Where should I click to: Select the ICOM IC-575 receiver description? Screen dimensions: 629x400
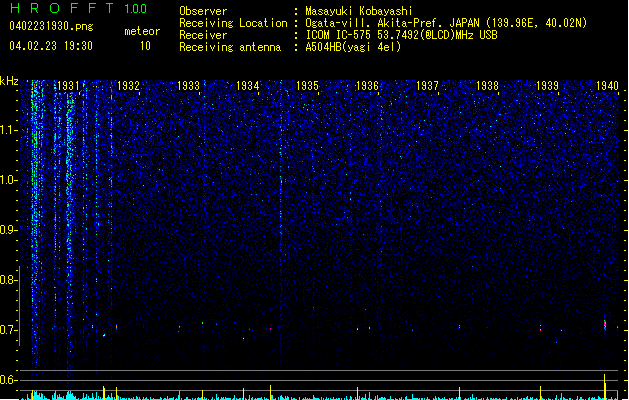pos(401,35)
